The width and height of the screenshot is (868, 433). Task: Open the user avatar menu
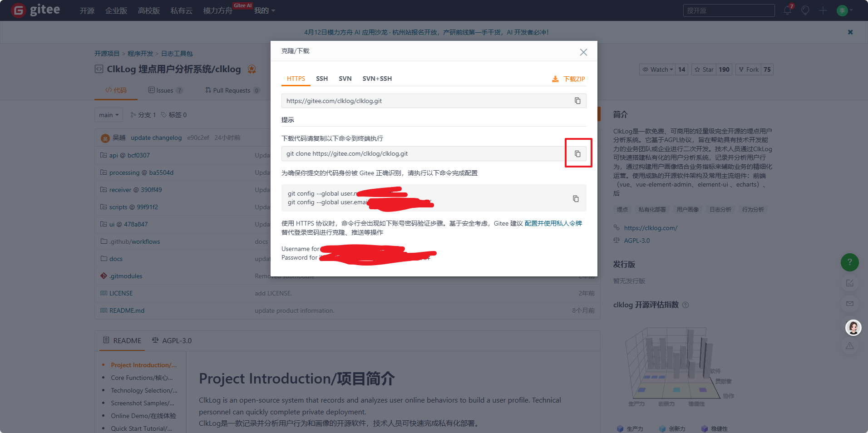click(x=844, y=10)
